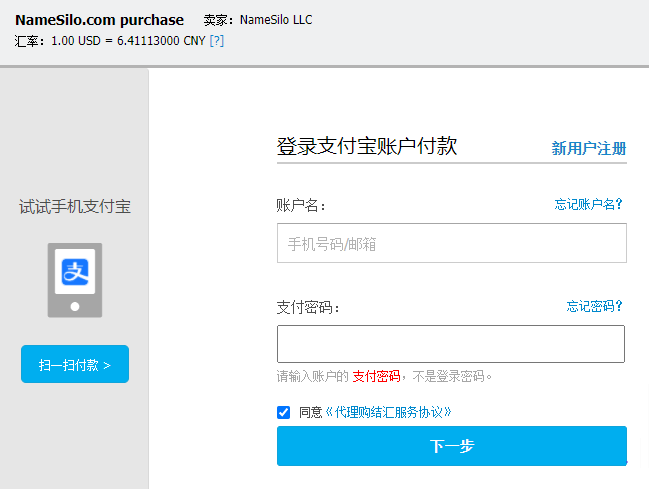
Task: Open 新用户注册 new user registration link
Action: pyautogui.click(x=589, y=148)
